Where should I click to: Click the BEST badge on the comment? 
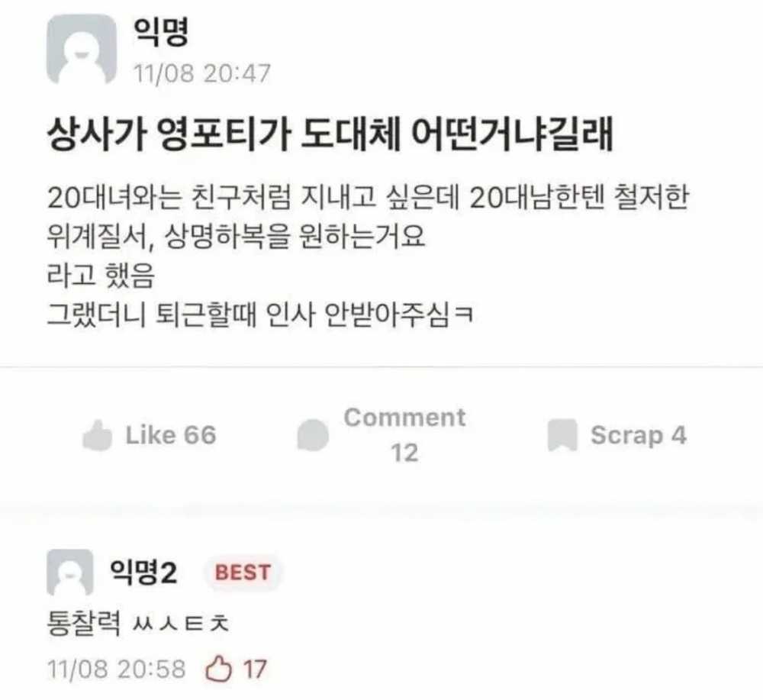click(243, 573)
